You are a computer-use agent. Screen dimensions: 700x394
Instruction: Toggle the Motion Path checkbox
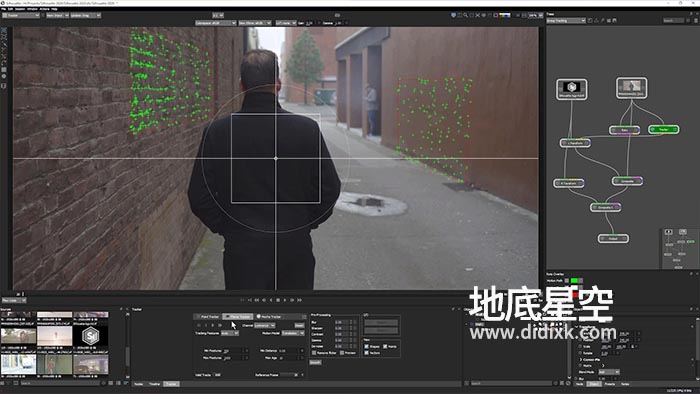pyautogui.click(x=567, y=281)
